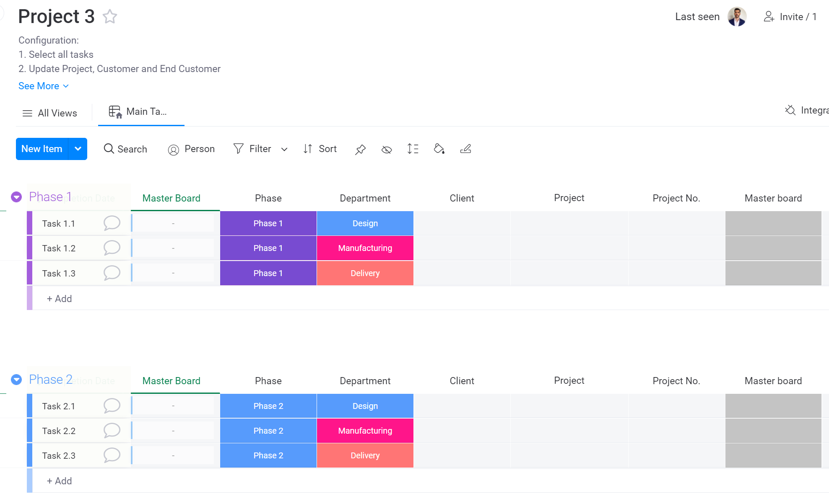This screenshot has height=504, width=829.
Task: Star Project 3 as favorite
Action: coord(110,17)
